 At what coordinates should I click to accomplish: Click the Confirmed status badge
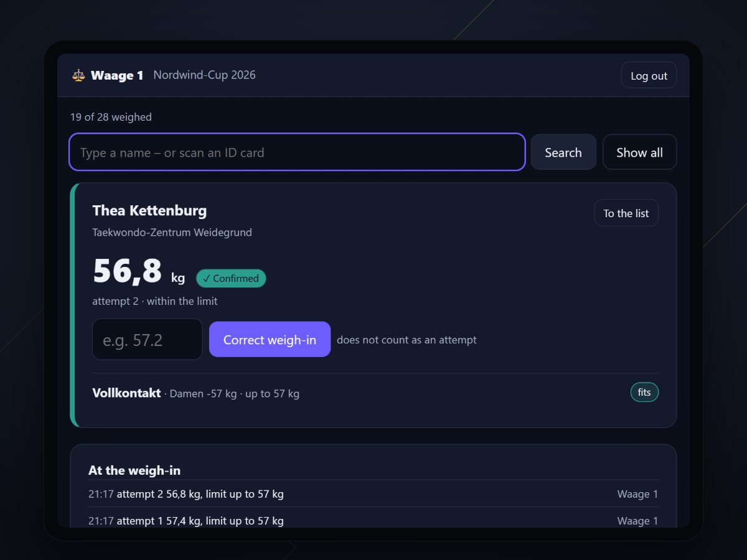(x=231, y=278)
